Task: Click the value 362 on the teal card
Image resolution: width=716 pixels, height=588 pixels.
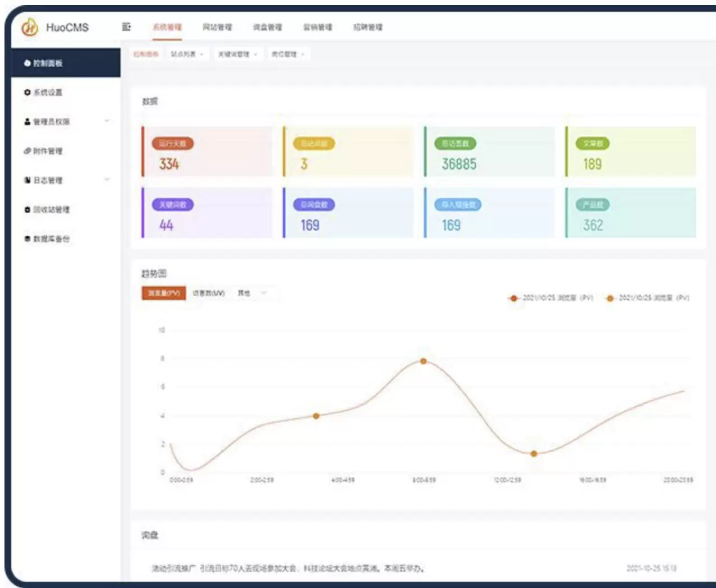Action: 593,226
